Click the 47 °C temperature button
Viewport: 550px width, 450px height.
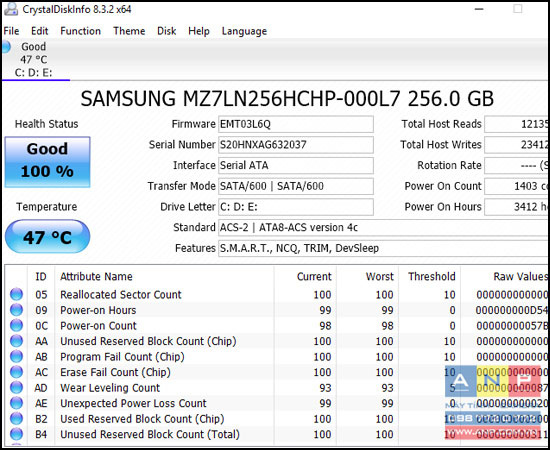(47, 237)
